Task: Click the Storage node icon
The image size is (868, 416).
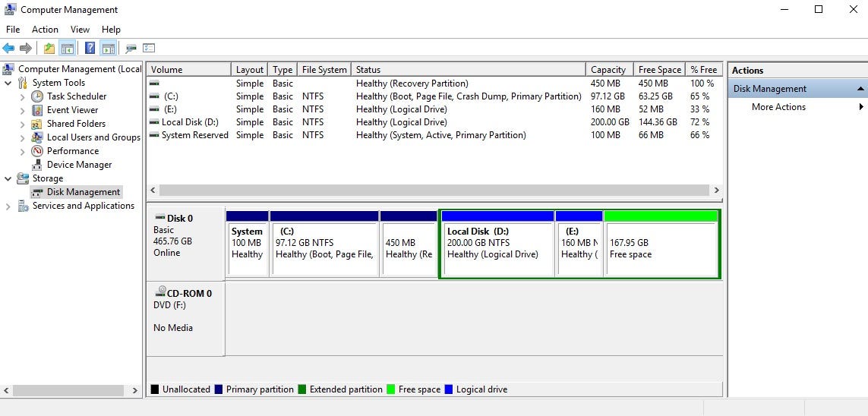Action: (23, 178)
